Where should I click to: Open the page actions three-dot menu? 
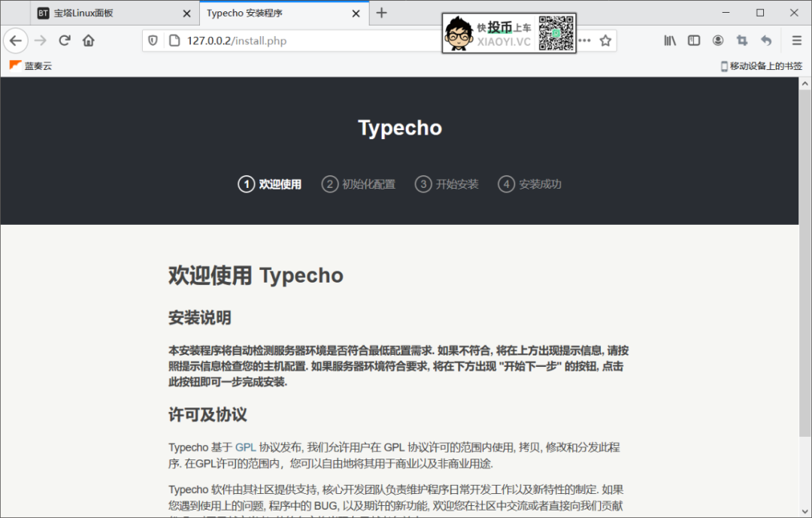[585, 41]
